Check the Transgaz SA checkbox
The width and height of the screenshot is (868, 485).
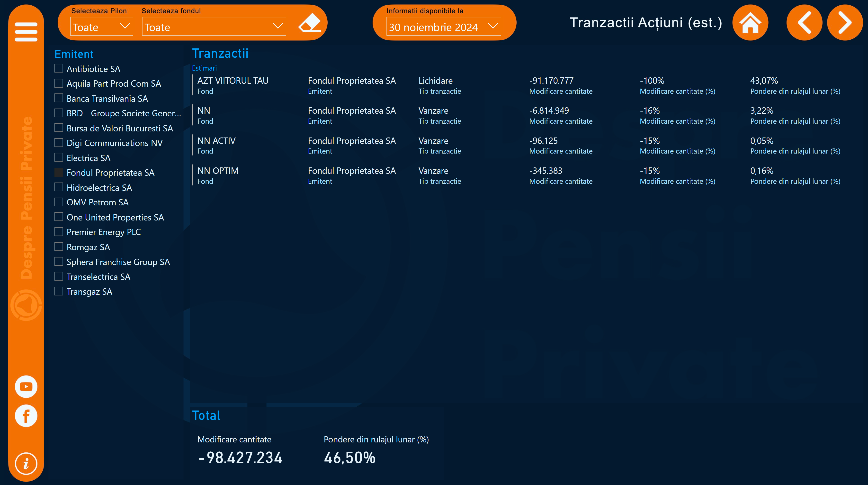coord(59,291)
